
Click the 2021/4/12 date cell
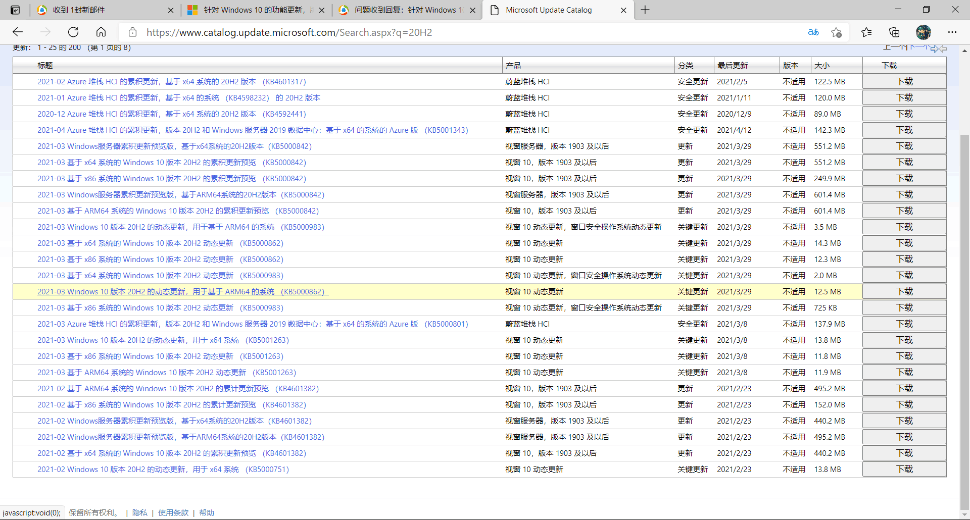coord(734,130)
